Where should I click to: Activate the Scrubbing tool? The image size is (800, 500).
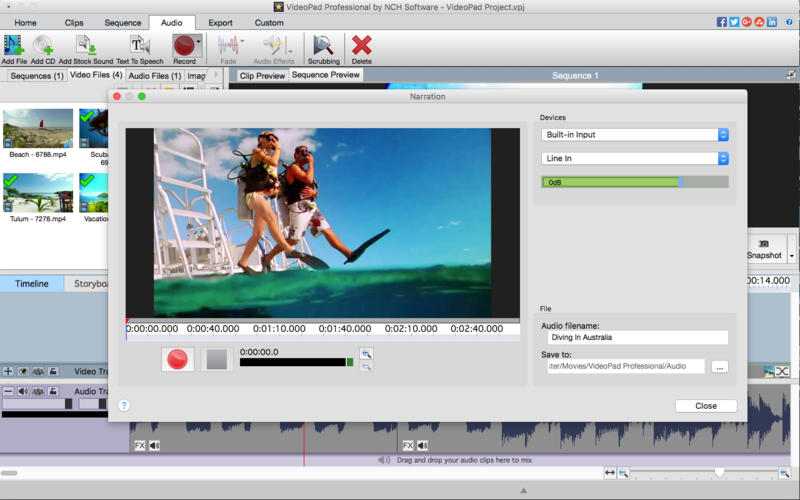(x=323, y=49)
